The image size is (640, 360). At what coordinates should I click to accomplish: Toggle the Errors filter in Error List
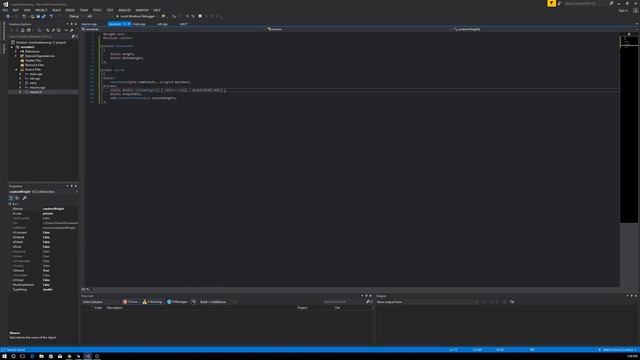click(x=131, y=302)
